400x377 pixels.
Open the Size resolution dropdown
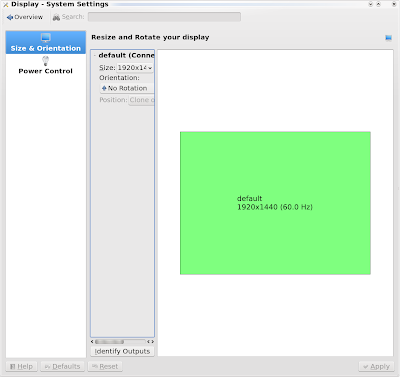coord(135,68)
